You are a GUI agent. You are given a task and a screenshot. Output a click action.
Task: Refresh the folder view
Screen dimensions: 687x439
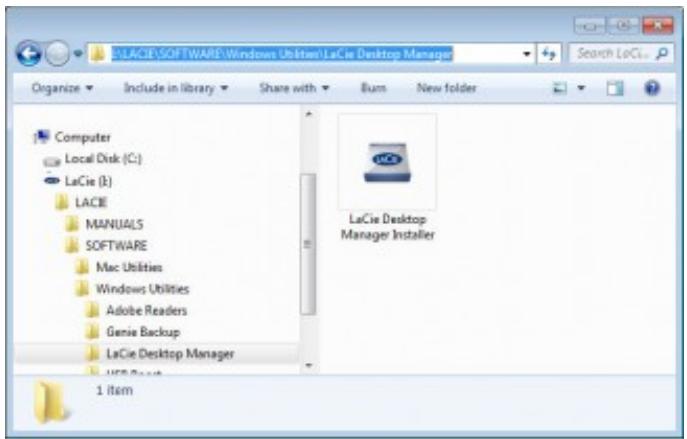(x=549, y=54)
